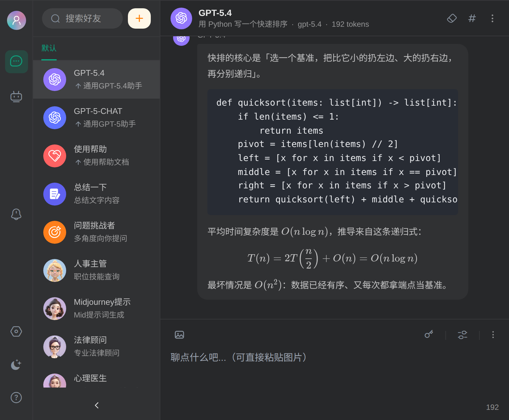Focus the 搜索好友 search field
This screenshot has height=420, width=509.
click(x=82, y=18)
